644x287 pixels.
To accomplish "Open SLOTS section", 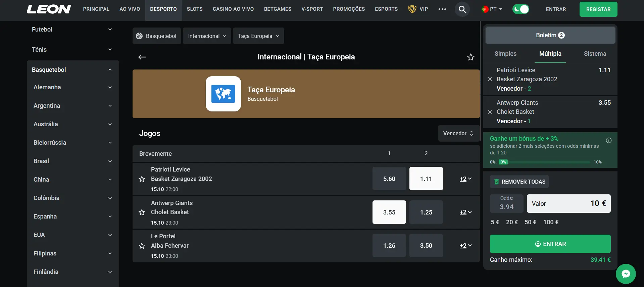I will (195, 9).
